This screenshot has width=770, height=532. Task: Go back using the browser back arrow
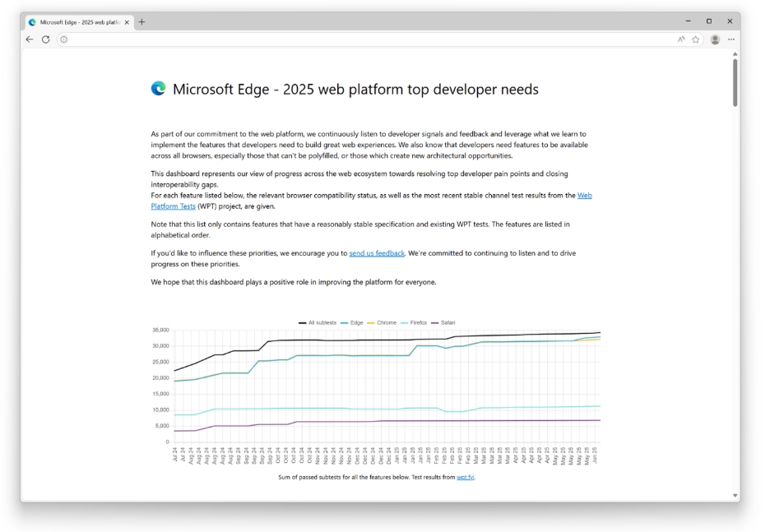pyautogui.click(x=30, y=39)
